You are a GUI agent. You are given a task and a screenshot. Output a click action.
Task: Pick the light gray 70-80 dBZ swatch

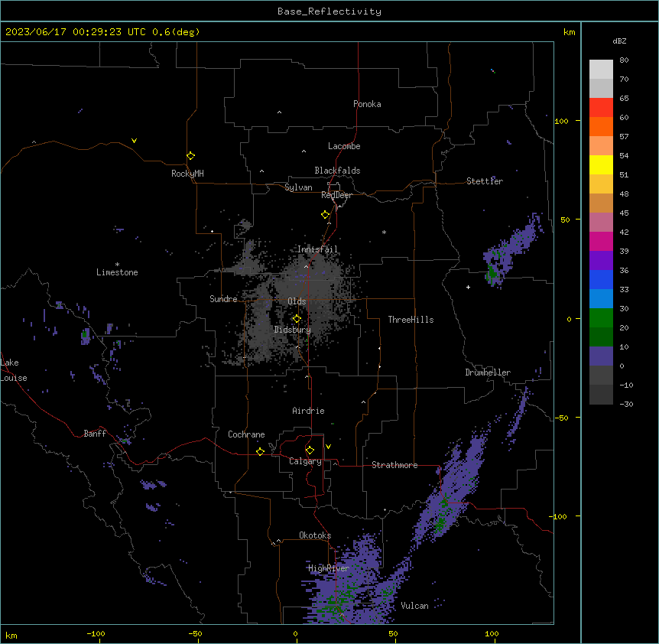click(x=601, y=70)
